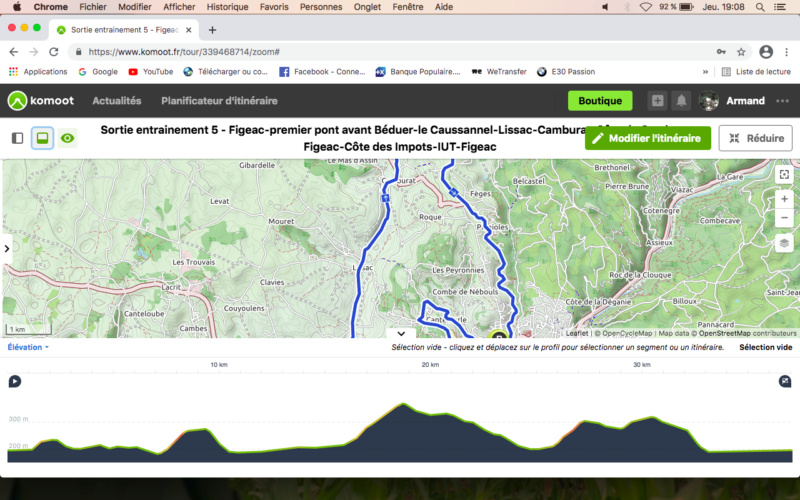
Task: Open Planificateur d'itinéraire
Action: 219,101
